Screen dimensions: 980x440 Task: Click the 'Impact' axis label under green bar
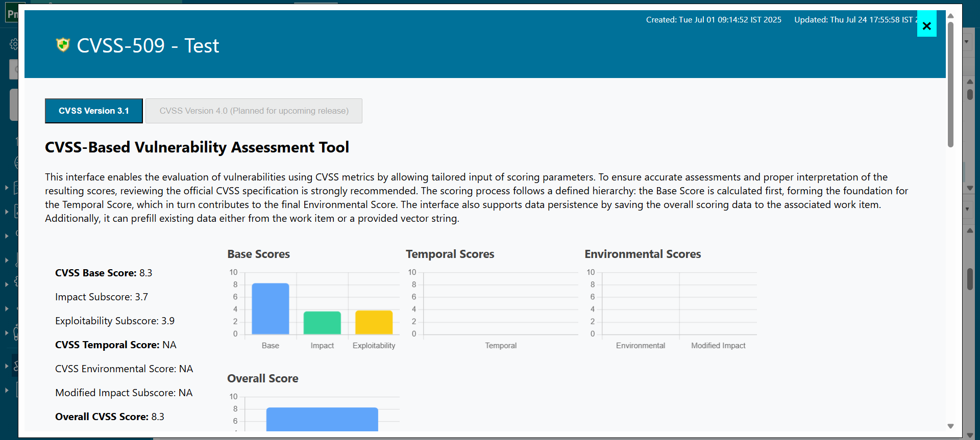coord(322,346)
